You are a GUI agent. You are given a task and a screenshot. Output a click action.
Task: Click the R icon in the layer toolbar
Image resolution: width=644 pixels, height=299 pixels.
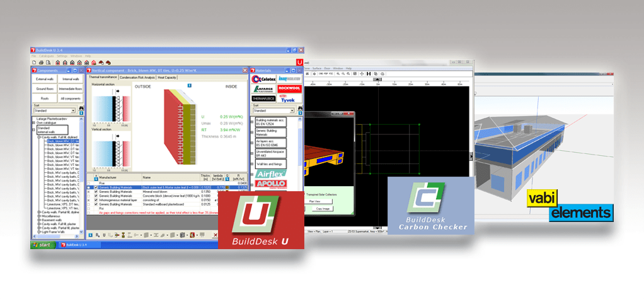(97, 235)
